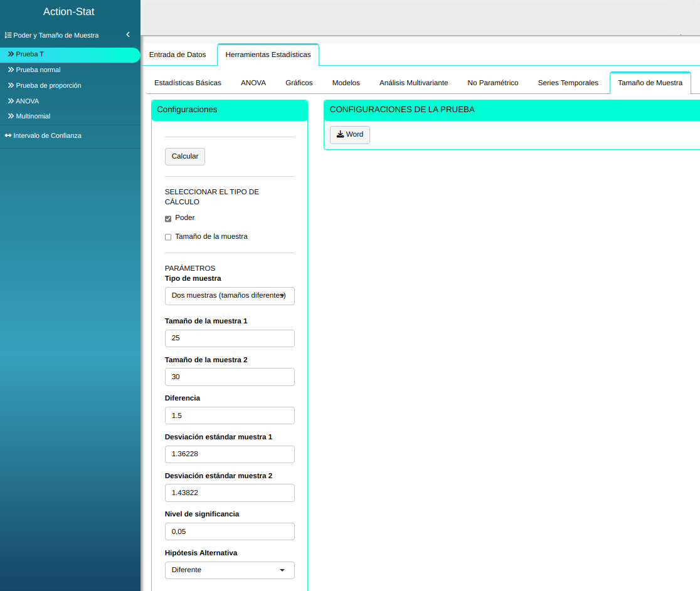Go to the Series Temporales tab
Image resolution: width=700 pixels, height=591 pixels.
point(568,83)
